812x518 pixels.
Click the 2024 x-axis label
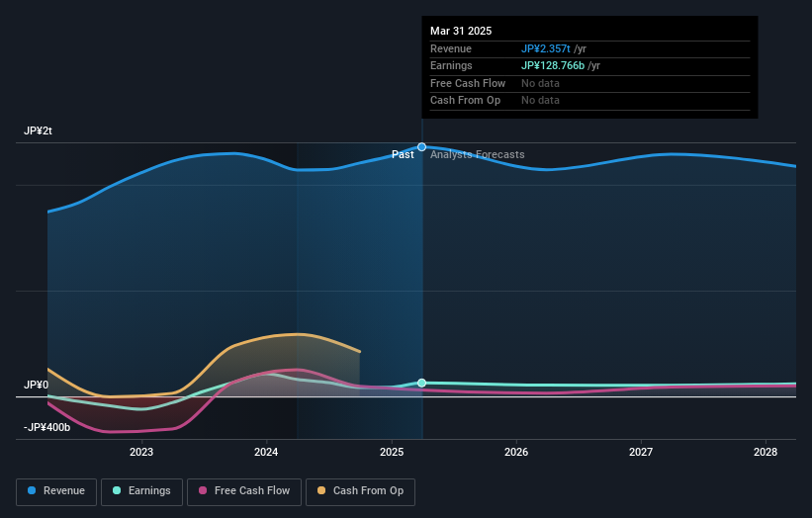tap(266, 452)
